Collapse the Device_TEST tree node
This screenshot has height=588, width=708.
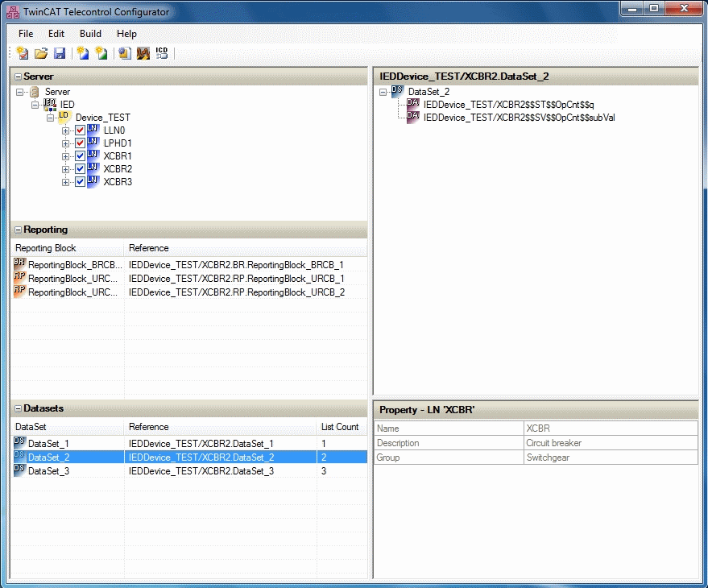pos(51,118)
